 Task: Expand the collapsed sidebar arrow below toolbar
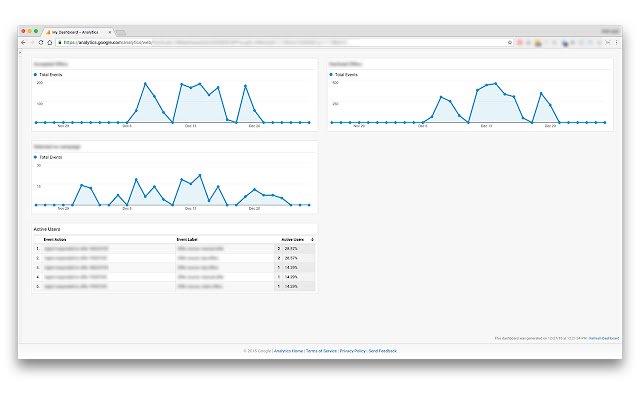point(20,52)
